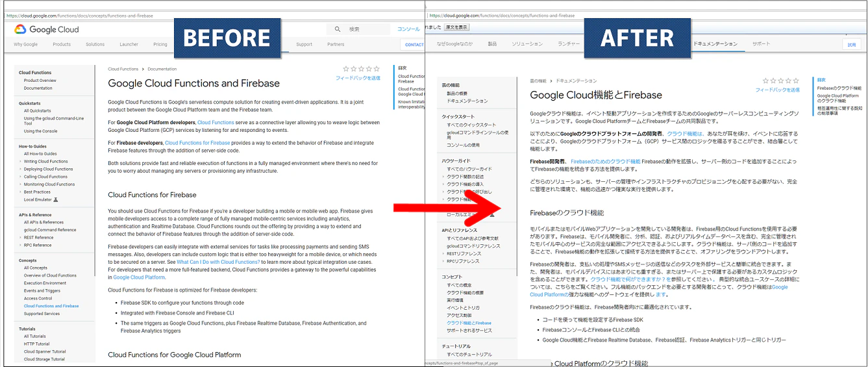
Task: Expand RPCリファレンス in AFTER sidebar
Action: (443, 261)
